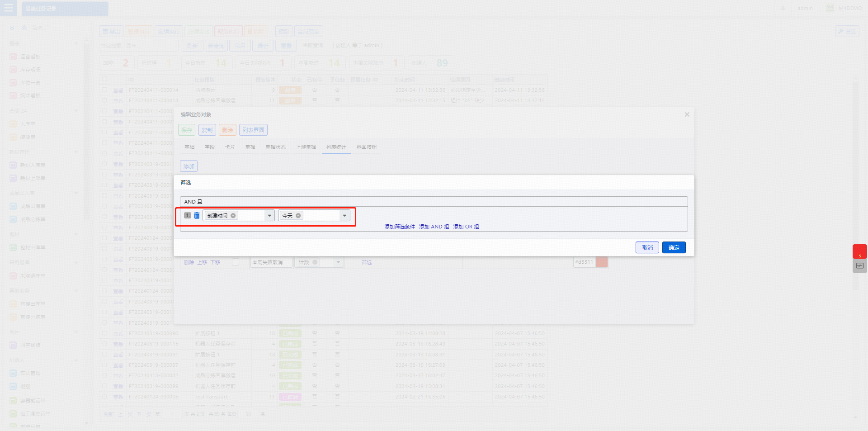This screenshot has width=868, height=431.
Task: Click the #d3311 color text field
Action: point(584,262)
